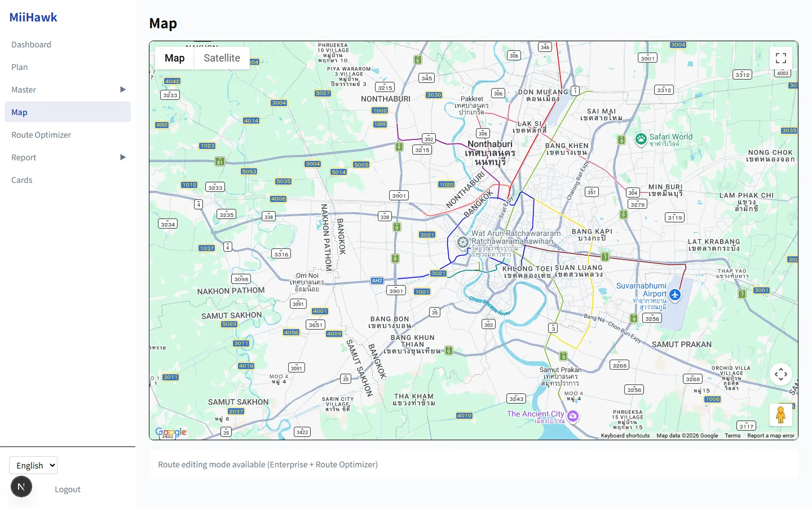Image resolution: width=812 pixels, height=508 pixels.
Task: Click the user avatar N icon
Action: pyautogui.click(x=21, y=487)
